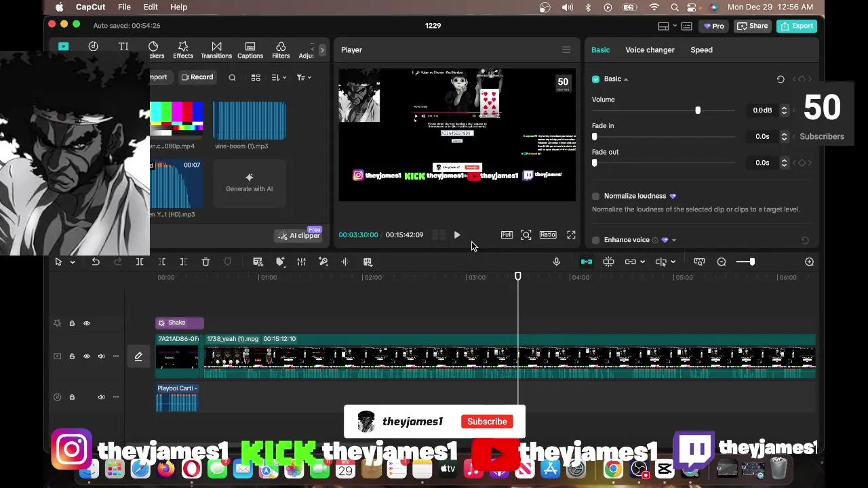This screenshot has height=488, width=868.
Task: Open the Filters panel
Action: pyautogui.click(x=281, y=50)
